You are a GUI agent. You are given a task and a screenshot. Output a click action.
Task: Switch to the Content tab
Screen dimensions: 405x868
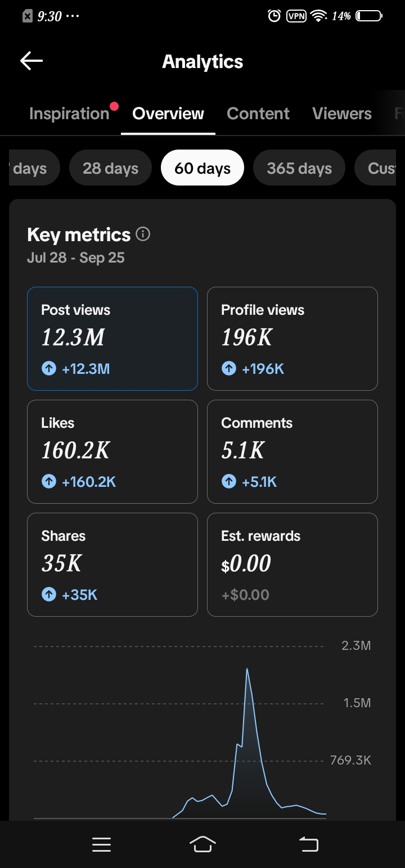tap(258, 114)
